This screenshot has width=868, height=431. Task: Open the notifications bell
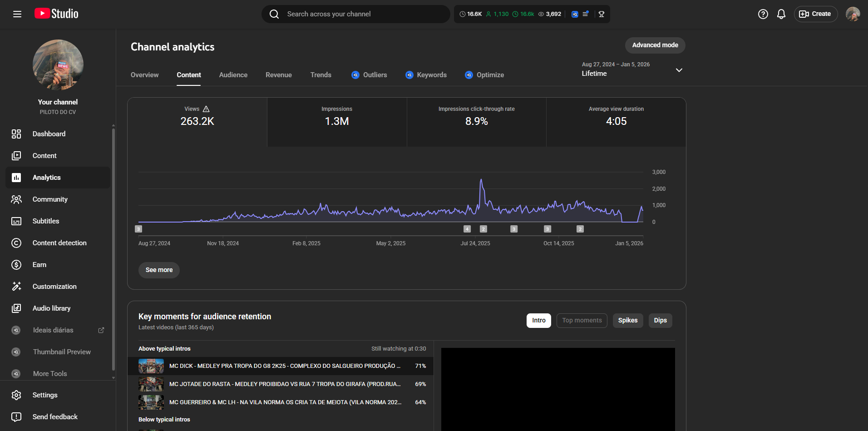pos(781,14)
